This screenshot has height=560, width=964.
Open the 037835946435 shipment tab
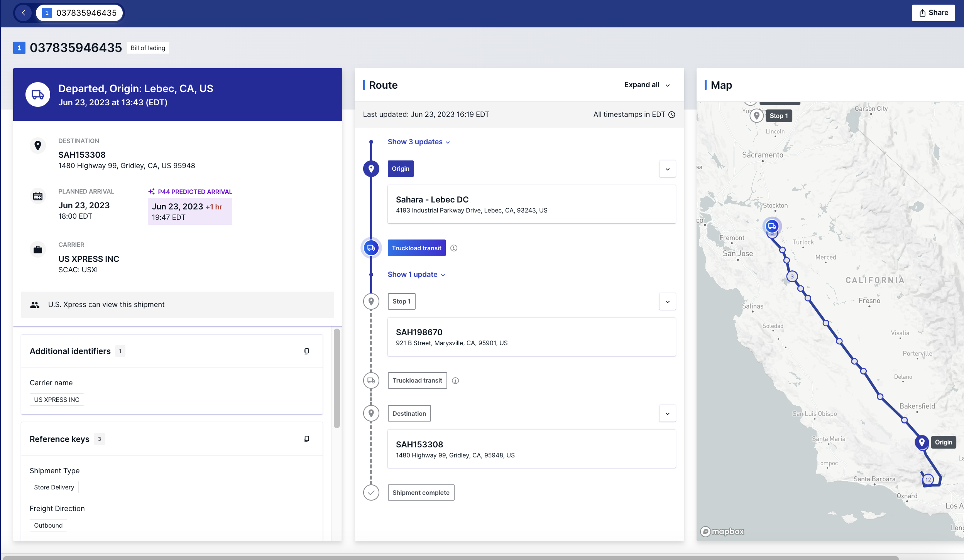79,13
